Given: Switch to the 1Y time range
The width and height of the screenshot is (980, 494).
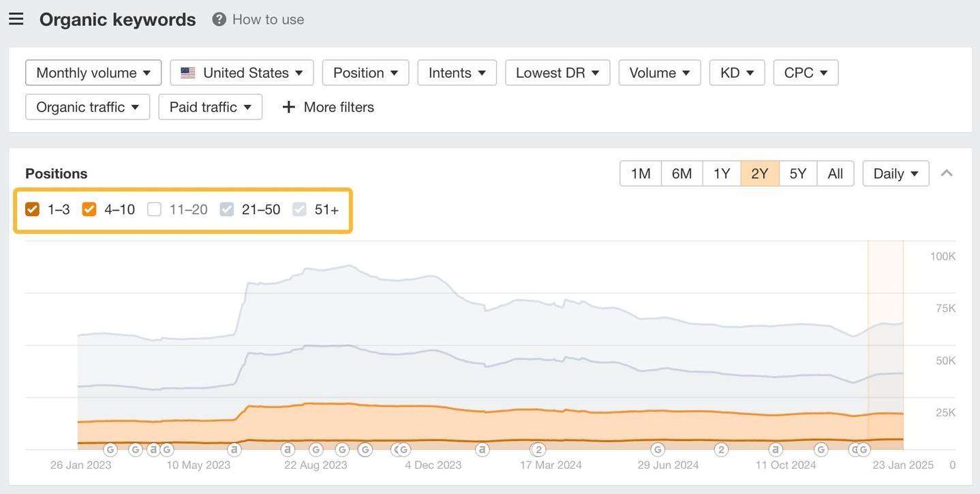Looking at the screenshot, I should point(722,174).
